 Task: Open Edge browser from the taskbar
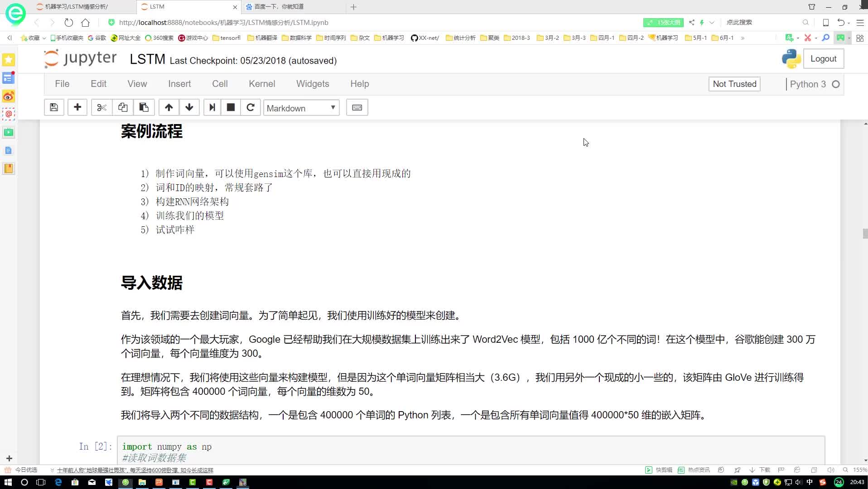coord(58,482)
